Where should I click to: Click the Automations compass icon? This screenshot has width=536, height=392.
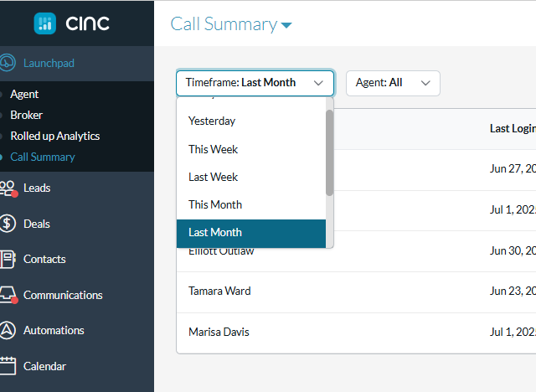pos(8,330)
